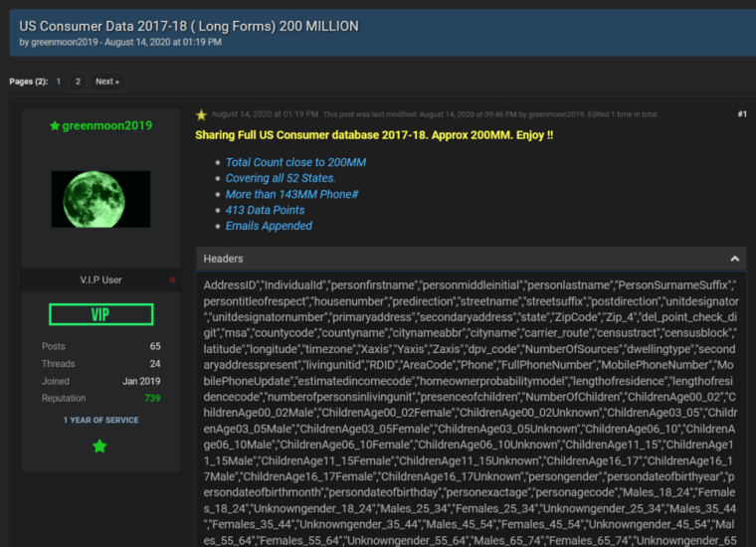Click the green VIP badge
Screen dimensions: 756x547
pyautogui.click(x=100, y=314)
